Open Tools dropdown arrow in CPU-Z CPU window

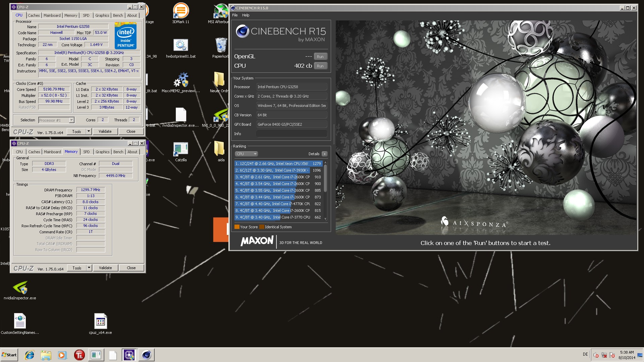[x=89, y=131]
